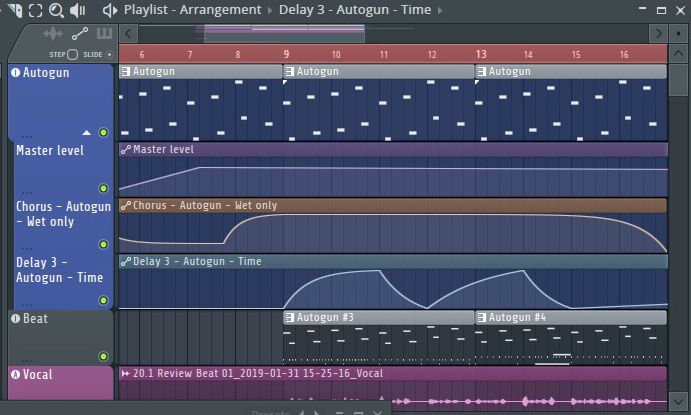Select the Autogun track header name
This screenshot has height=415, width=691.
(46, 73)
